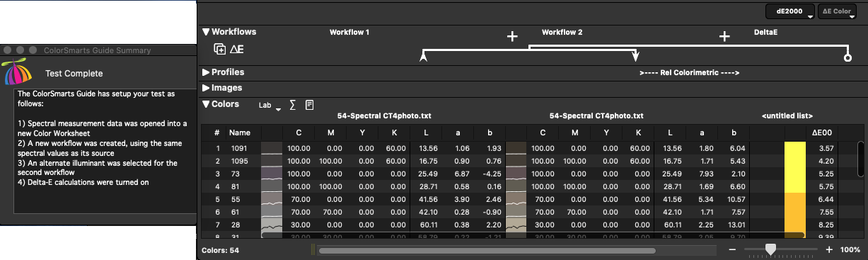Viewport: 868px width, 260px height.
Task: Open the color list report document icon
Action: click(x=309, y=105)
